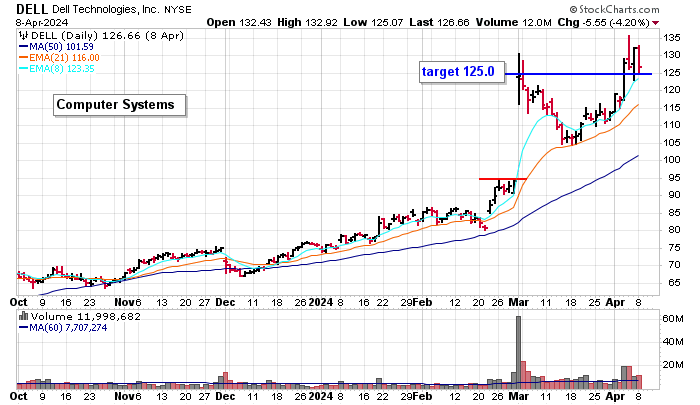
Task: Click the Dec label on price chart axis
Action: click(x=225, y=302)
